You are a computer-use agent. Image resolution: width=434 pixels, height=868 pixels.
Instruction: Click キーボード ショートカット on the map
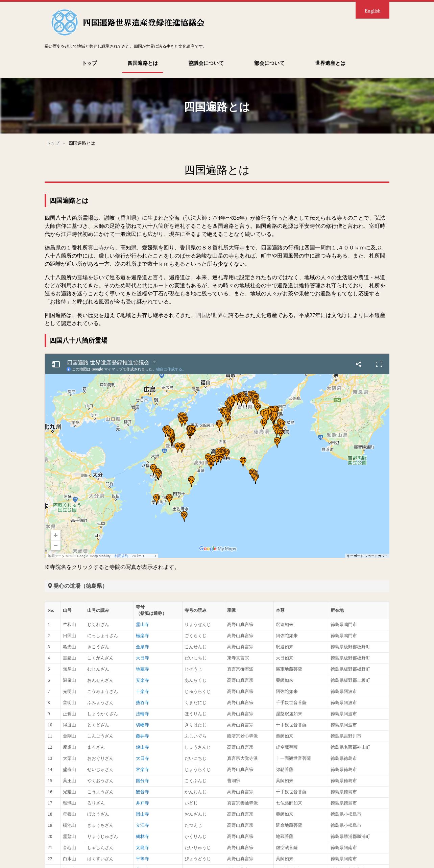pyautogui.click(x=367, y=556)
